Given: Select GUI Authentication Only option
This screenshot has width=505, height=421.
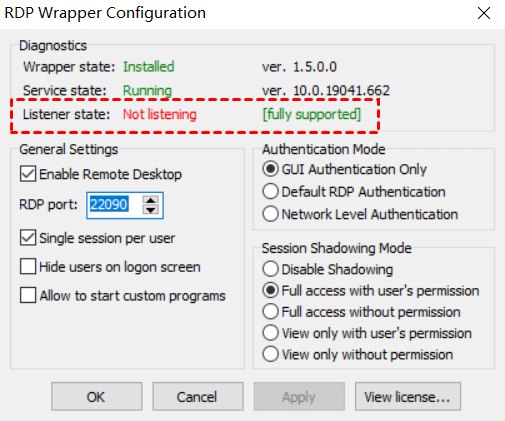Looking at the screenshot, I should tap(270, 169).
